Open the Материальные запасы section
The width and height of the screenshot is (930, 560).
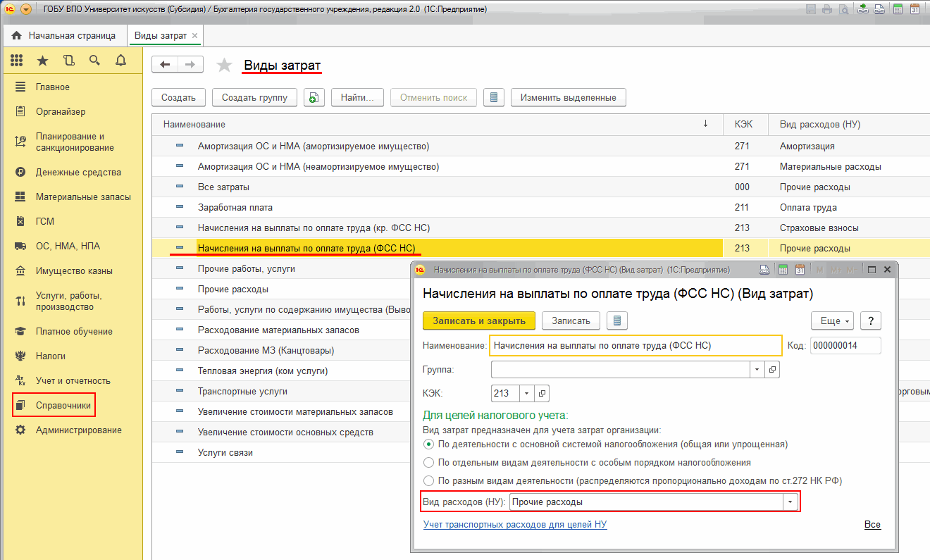pyautogui.click(x=71, y=197)
